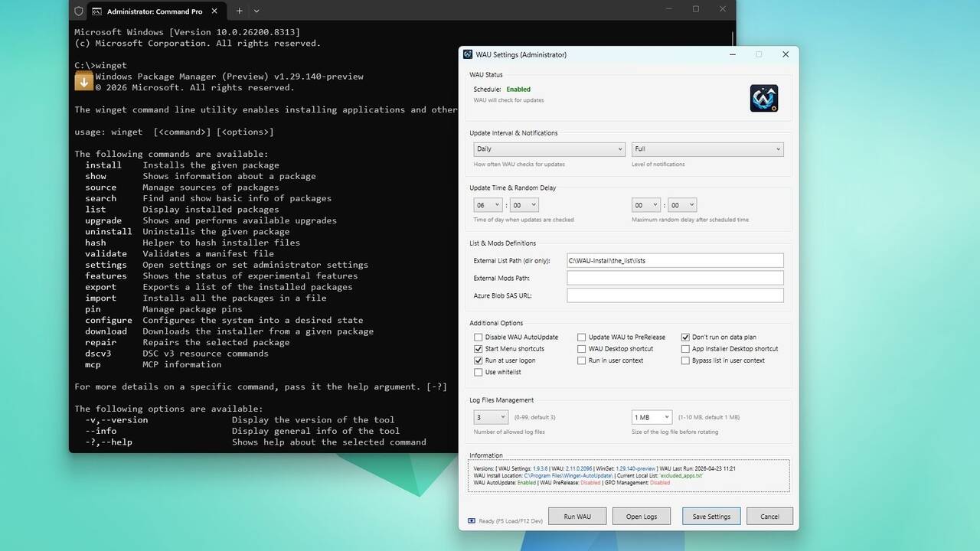Open the Daily update interval dropdown
The width and height of the screenshot is (980, 551).
549,149
